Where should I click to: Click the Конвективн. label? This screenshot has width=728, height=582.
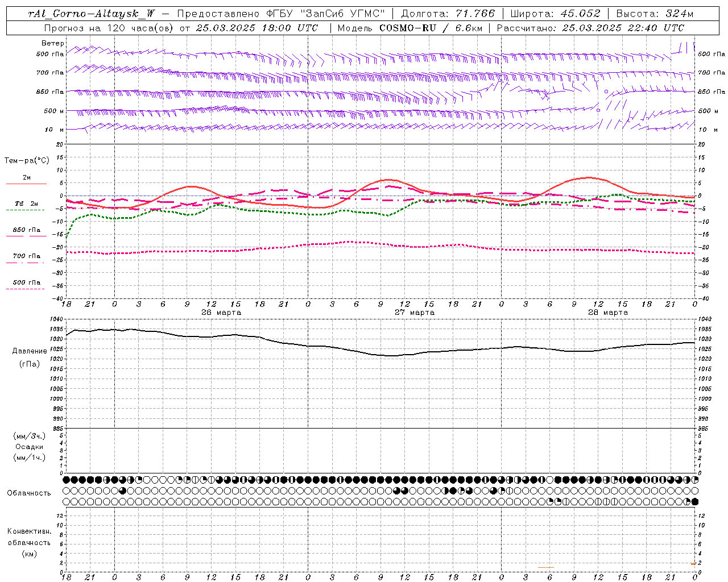29,531
